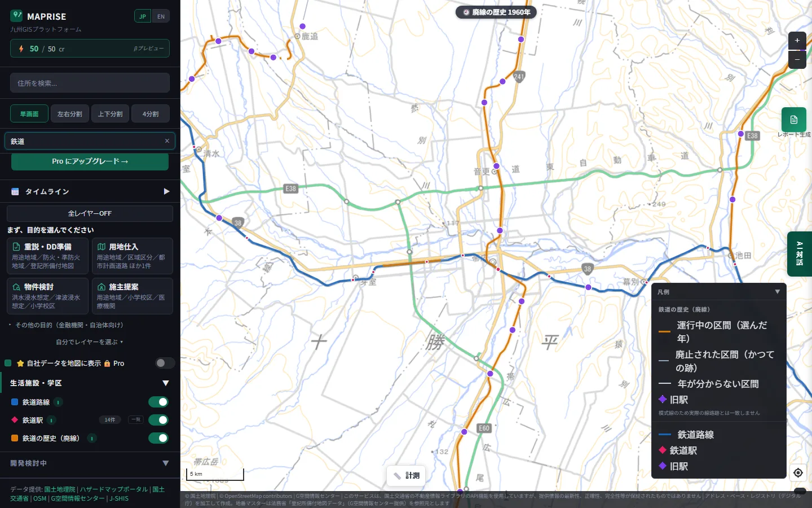Collapse the 生活施設・学区 section

point(166,383)
